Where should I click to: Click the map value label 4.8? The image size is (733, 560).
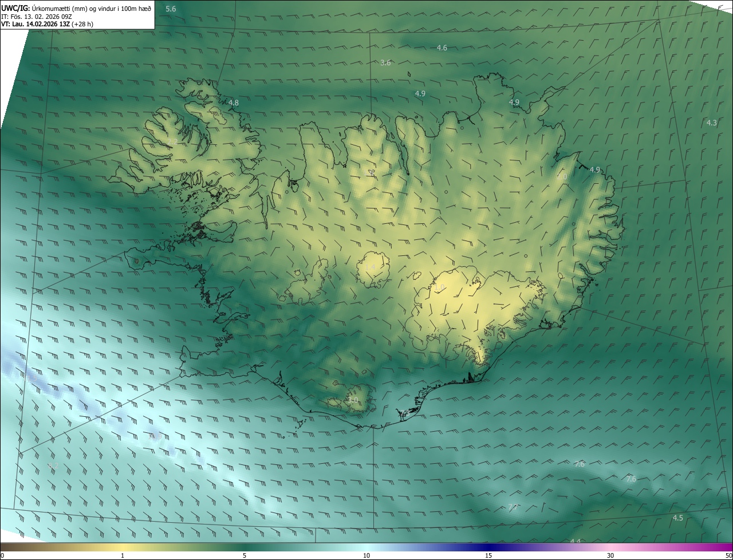pyautogui.click(x=233, y=102)
